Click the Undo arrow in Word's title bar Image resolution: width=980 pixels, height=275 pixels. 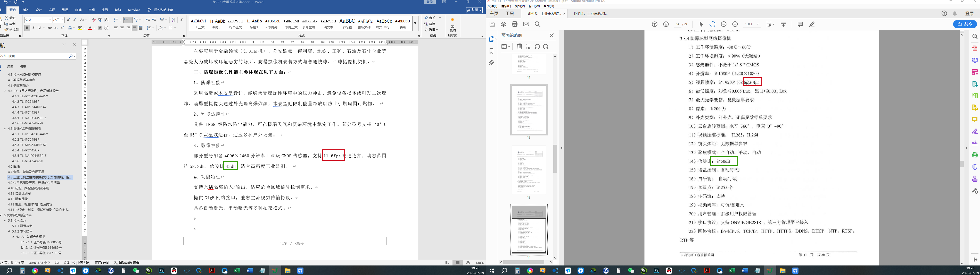coord(5,2)
